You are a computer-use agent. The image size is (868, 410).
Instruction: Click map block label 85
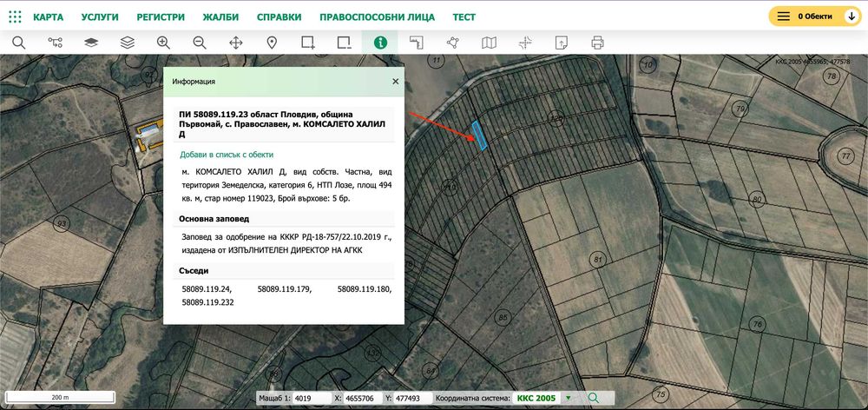pyautogui.click(x=503, y=317)
